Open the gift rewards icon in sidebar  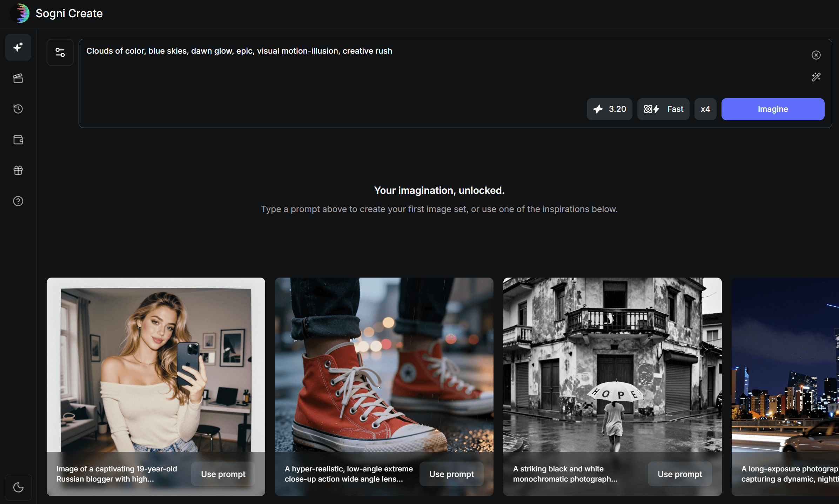coord(18,170)
